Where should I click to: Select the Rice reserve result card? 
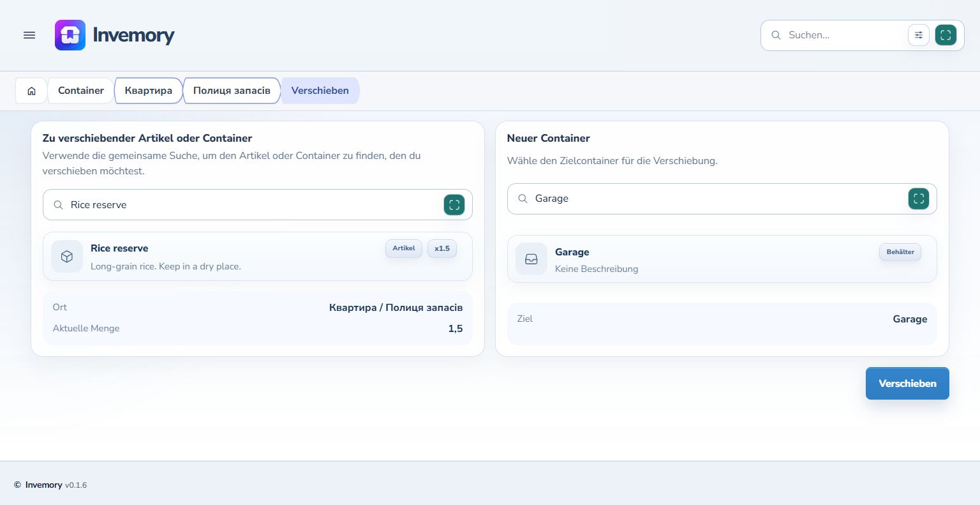(258, 257)
